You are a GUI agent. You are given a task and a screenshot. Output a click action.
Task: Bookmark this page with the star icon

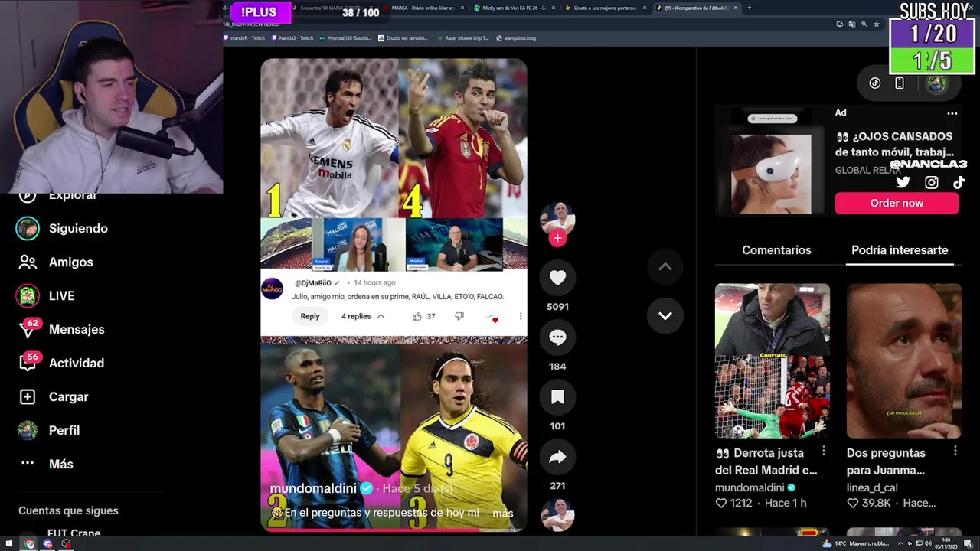click(x=875, y=24)
